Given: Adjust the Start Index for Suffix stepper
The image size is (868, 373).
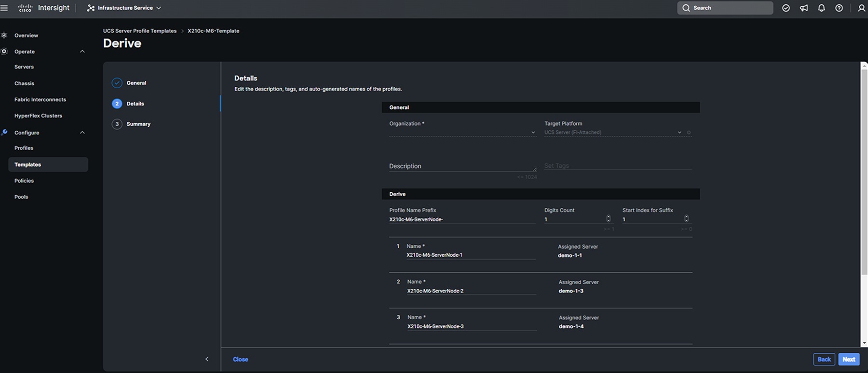Looking at the screenshot, I should point(686,219).
